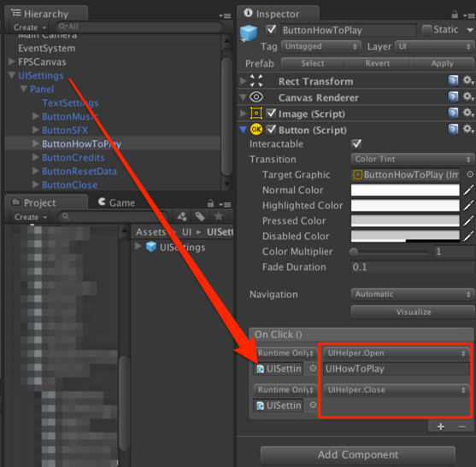Click the Fade Duration field 0.1
Image resolution: width=476 pixels, height=467 pixels.
coord(412,267)
